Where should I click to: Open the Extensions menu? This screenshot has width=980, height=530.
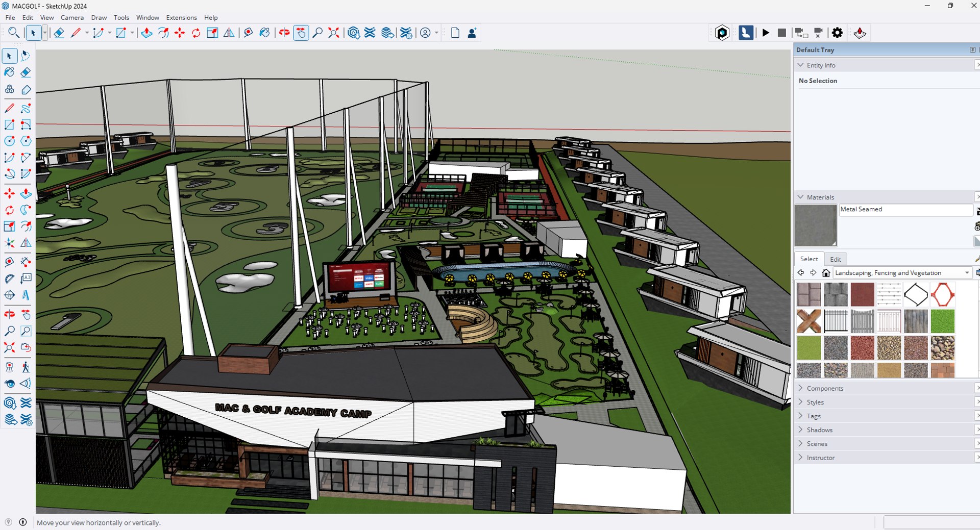[181, 17]
